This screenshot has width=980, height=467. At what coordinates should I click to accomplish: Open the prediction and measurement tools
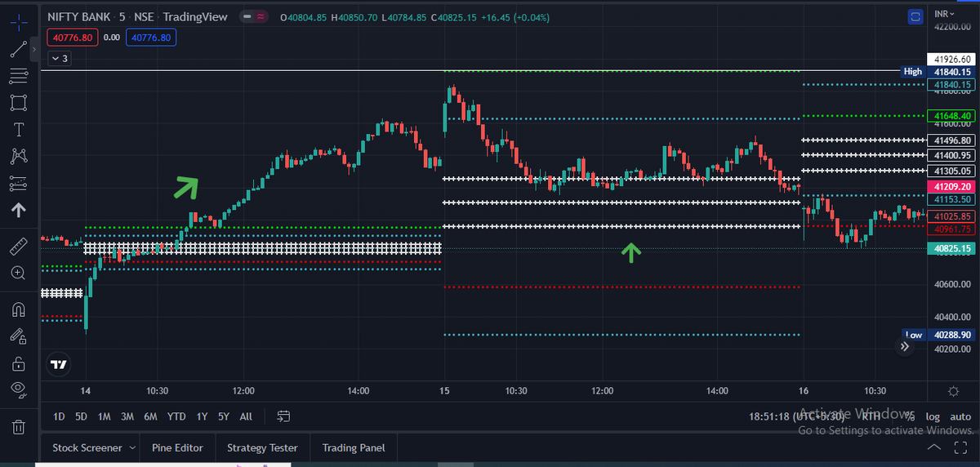18,183
